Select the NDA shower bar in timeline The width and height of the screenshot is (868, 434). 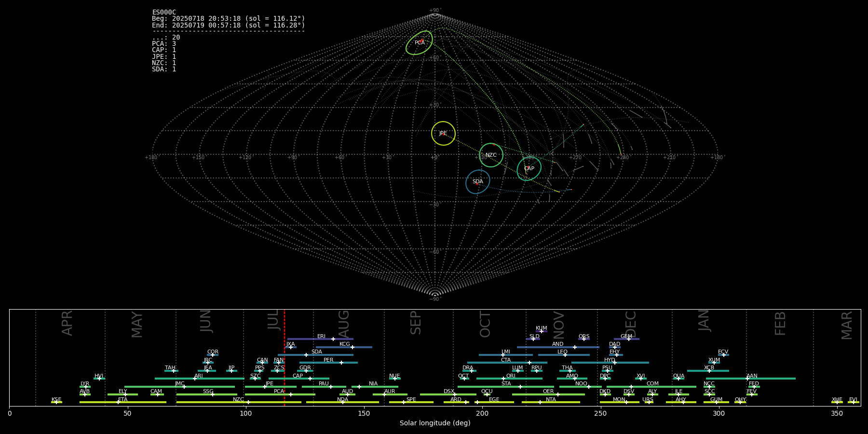click(x=342, y=402)
